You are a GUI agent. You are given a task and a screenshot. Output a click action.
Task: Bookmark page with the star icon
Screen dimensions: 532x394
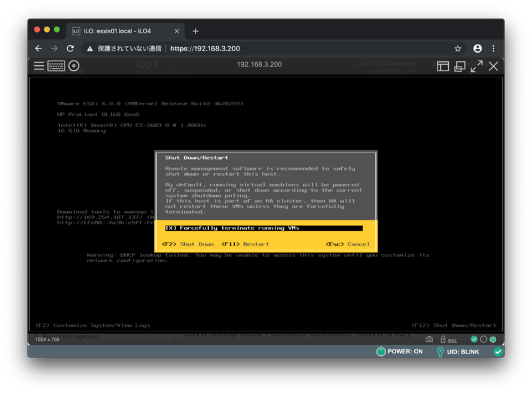point(458,49)
